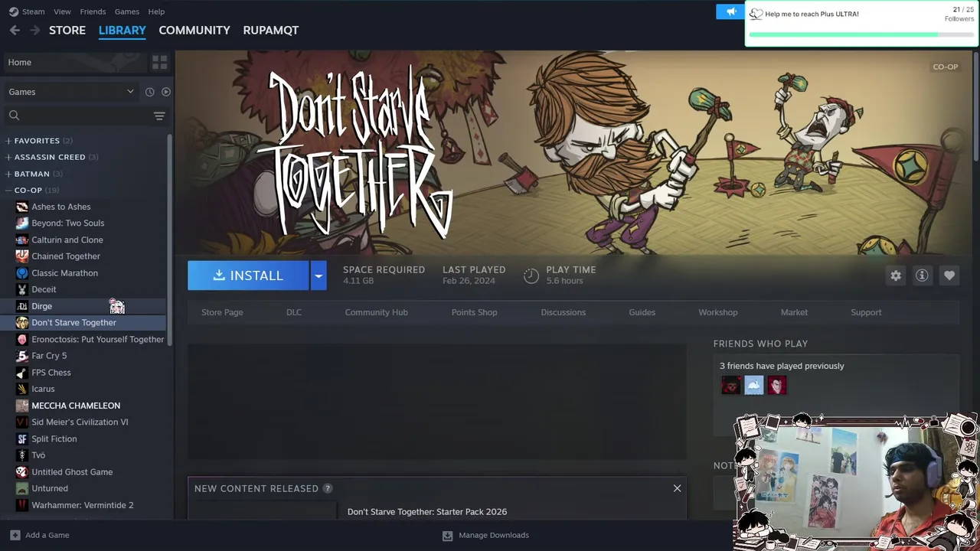Screen dimensions: 980x551
Task: Expand the Assassin Creed collection
Action: (x=8, y=157)
